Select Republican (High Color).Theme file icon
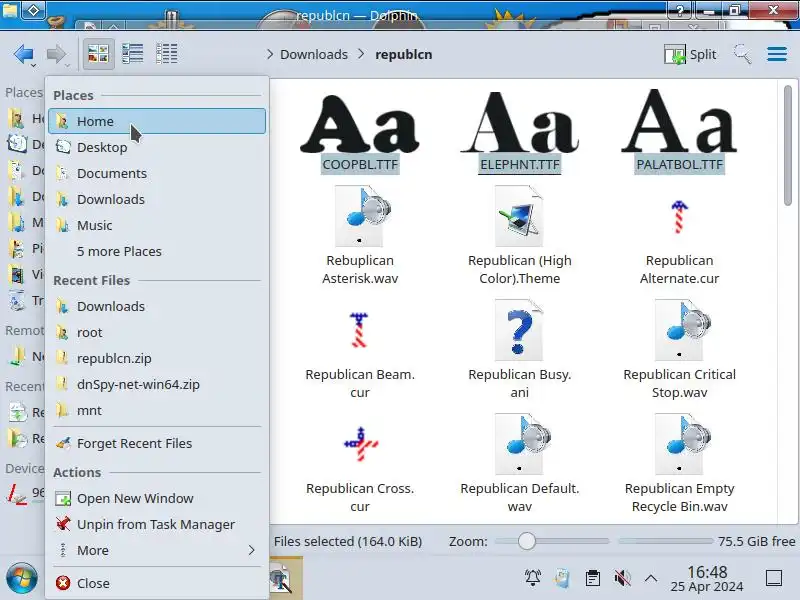 [x=519, y=216]
